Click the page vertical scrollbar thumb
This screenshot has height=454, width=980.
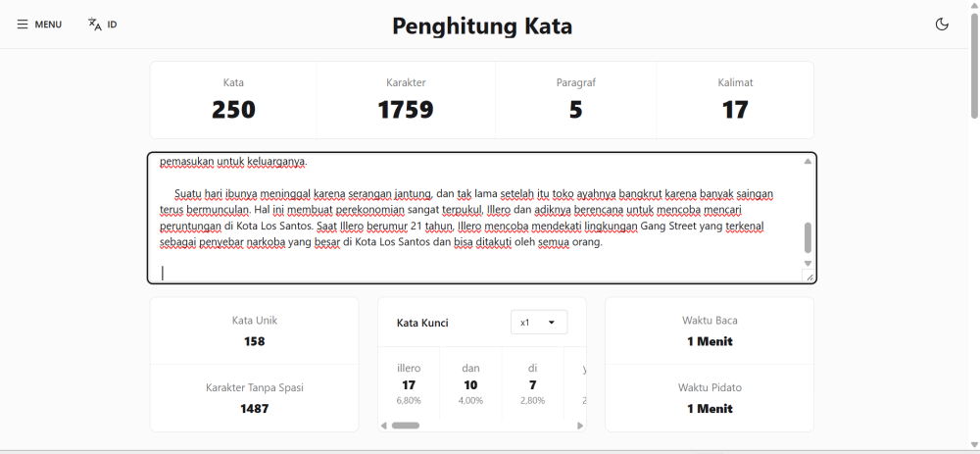tap(974, 66)
